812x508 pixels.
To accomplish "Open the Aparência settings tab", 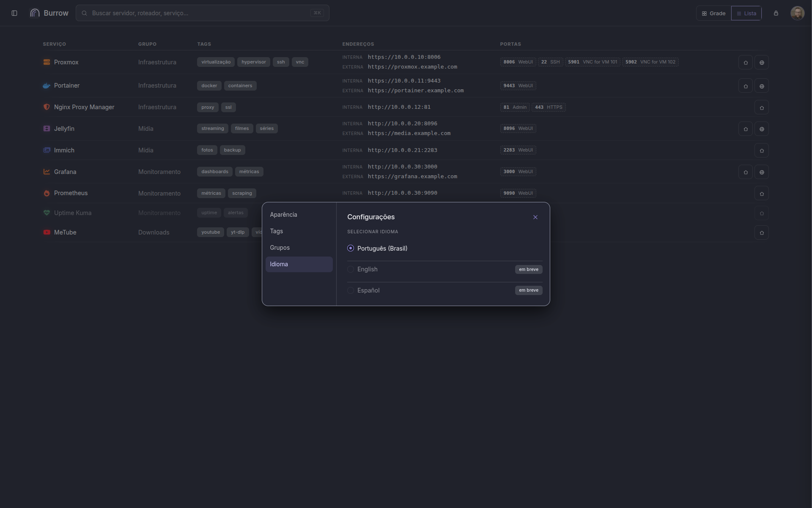I will (299, 215).
